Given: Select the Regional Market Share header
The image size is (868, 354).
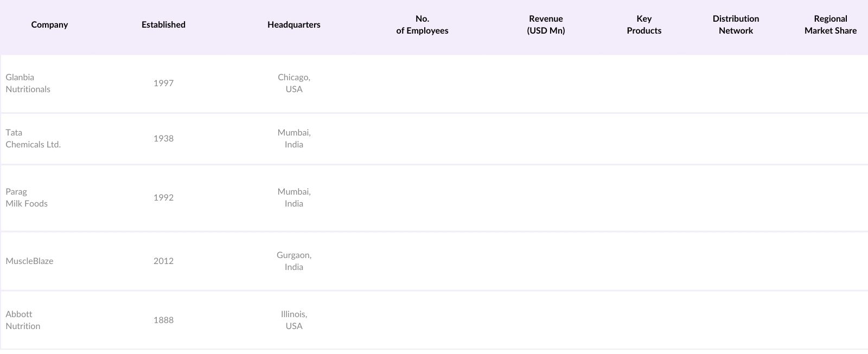Looking at the screenshot, I should [x=830, y=25].
